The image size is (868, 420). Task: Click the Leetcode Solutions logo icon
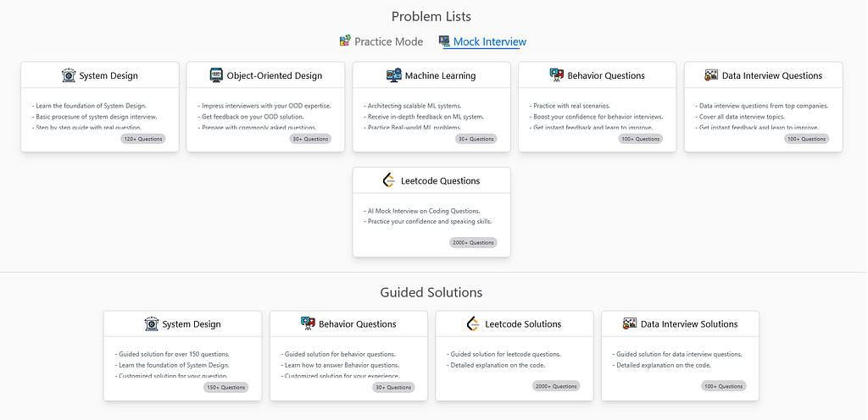[473, 323]
